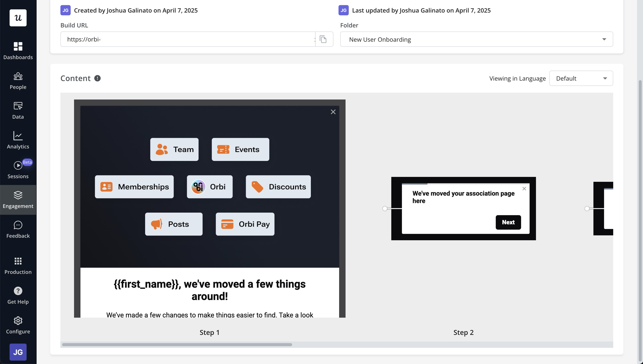
Task: Open the Analytics section
Action: tap(18, 140)
